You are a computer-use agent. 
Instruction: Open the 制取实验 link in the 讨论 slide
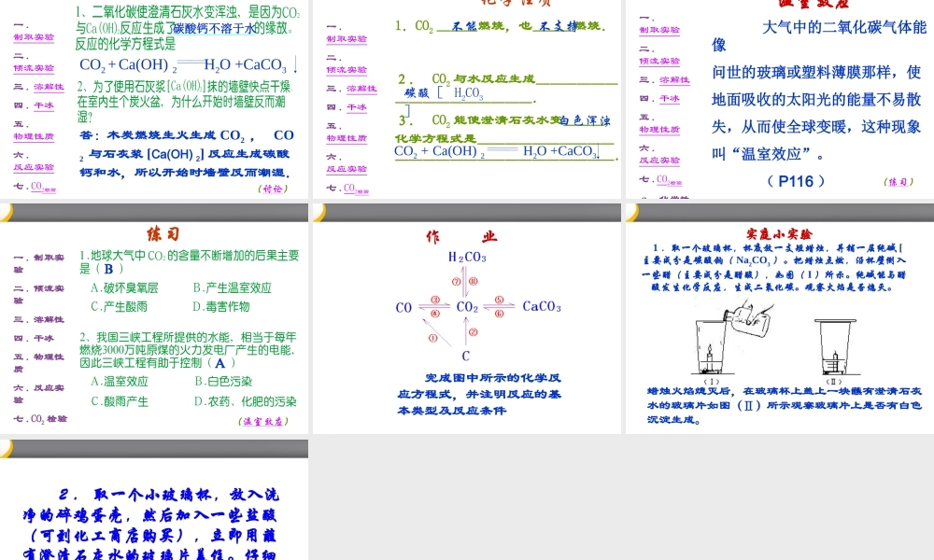(34, 37)
